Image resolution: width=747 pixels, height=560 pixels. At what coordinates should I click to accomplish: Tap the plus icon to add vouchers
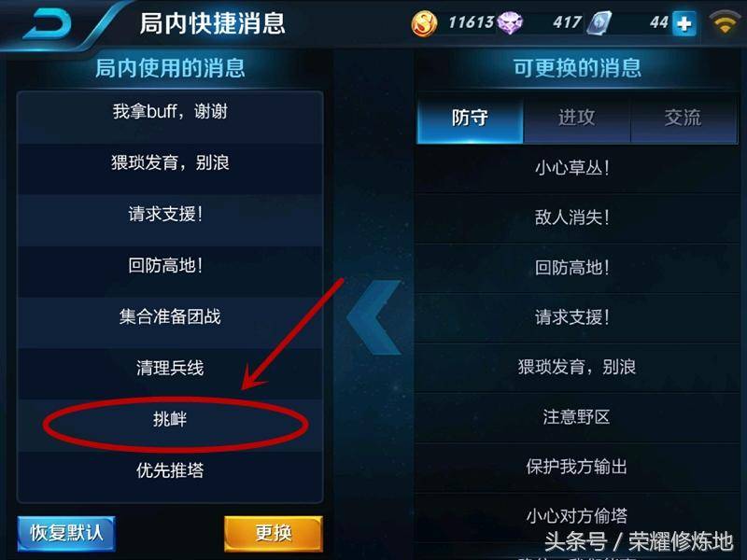pos(684,23)
